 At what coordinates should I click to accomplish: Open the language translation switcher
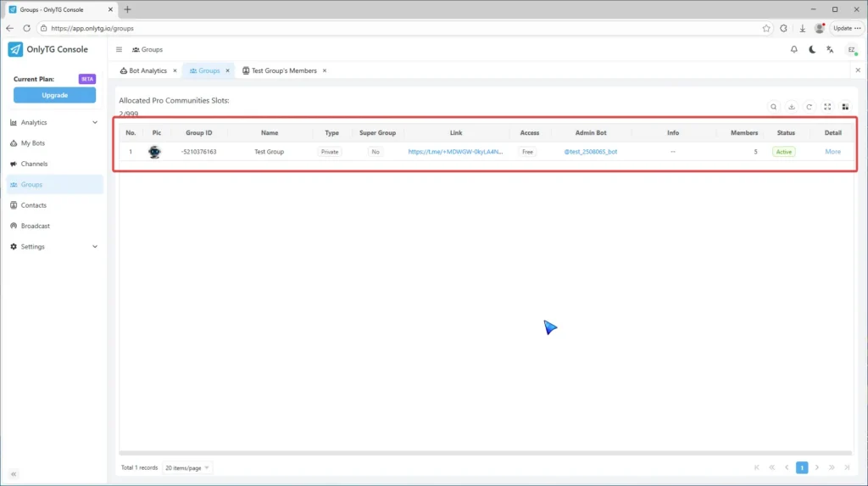[830, 50]
